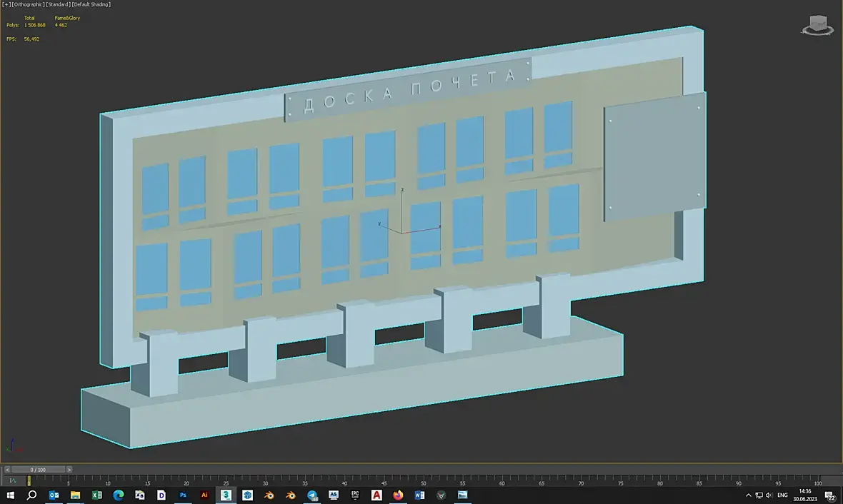Open Word from the taskbar
The height and width of the screenshot is (504, 843).
(x=419, y=495)
